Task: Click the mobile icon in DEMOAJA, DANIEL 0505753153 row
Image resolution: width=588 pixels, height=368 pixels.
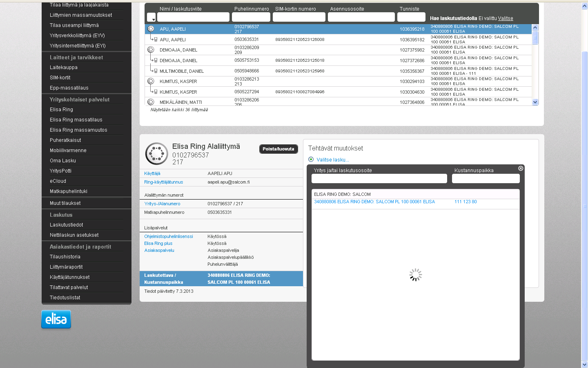Action: pyautogui.click(x=156, y=60)
